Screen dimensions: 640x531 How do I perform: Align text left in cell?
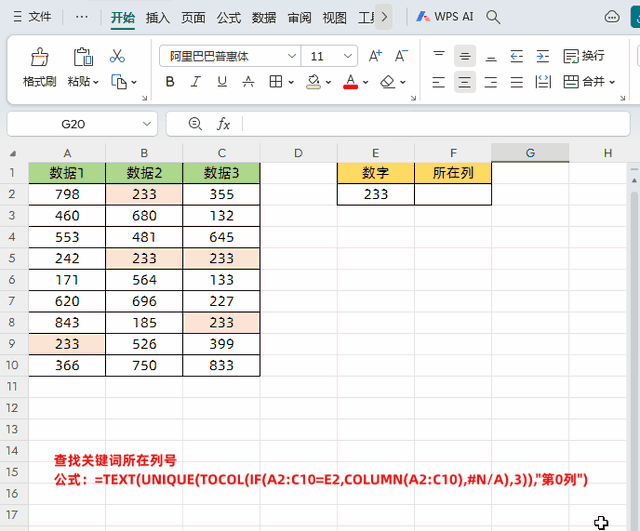[x=439, y=82]
